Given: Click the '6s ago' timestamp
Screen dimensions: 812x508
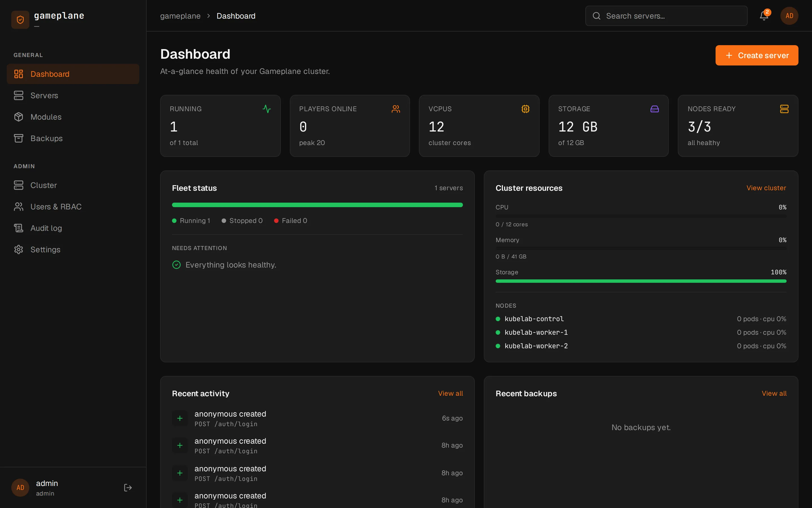Looking at the screenshot, I should 452,418.
